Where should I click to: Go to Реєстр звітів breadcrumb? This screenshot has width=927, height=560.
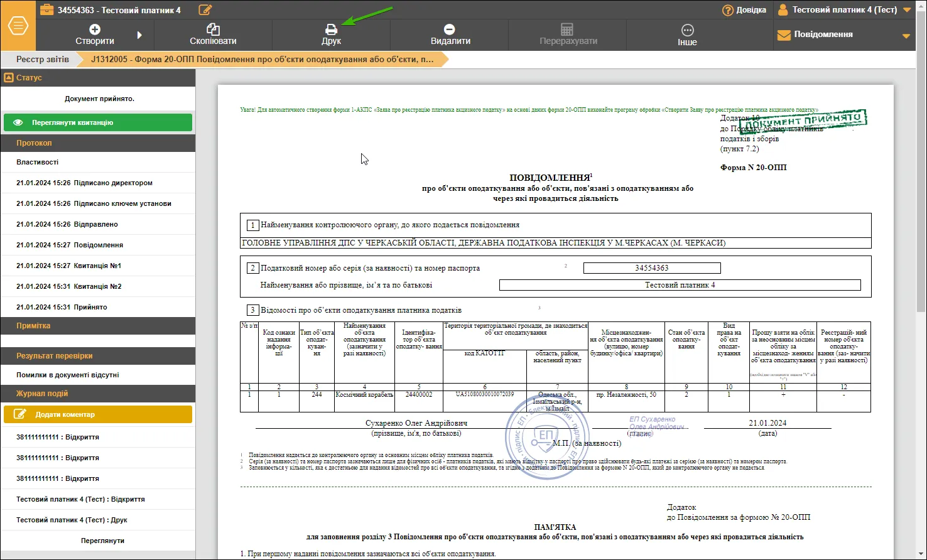click(43, 59)
